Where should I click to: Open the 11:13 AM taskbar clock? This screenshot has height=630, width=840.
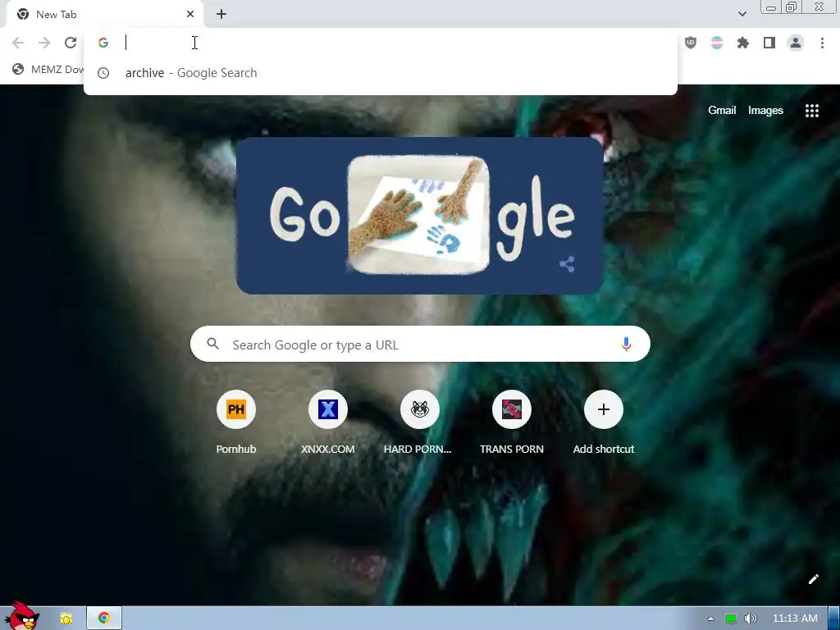[x=794, y=619]
